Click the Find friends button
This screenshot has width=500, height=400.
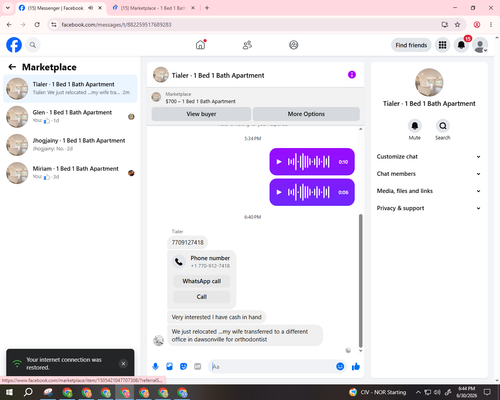[411, 45]
